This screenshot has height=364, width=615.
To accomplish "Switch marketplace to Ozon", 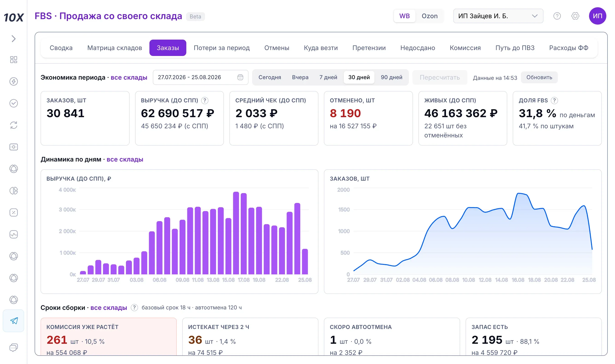I will click(x=429, y=16).
